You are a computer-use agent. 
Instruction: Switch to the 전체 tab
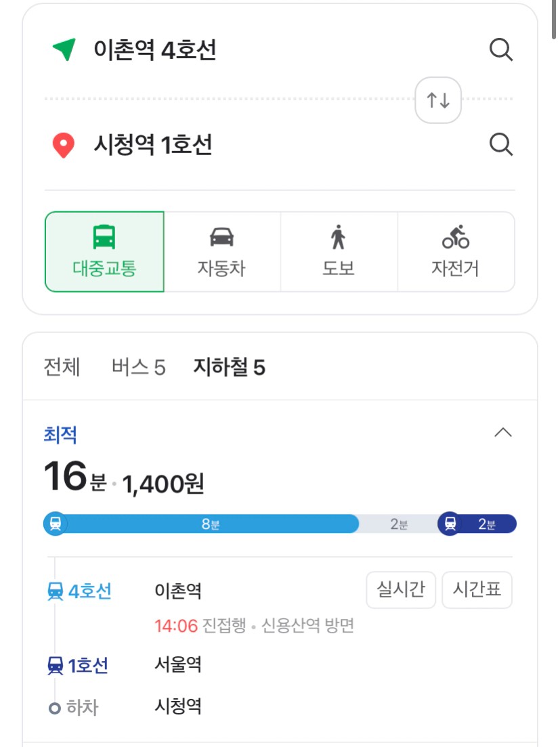62,367
